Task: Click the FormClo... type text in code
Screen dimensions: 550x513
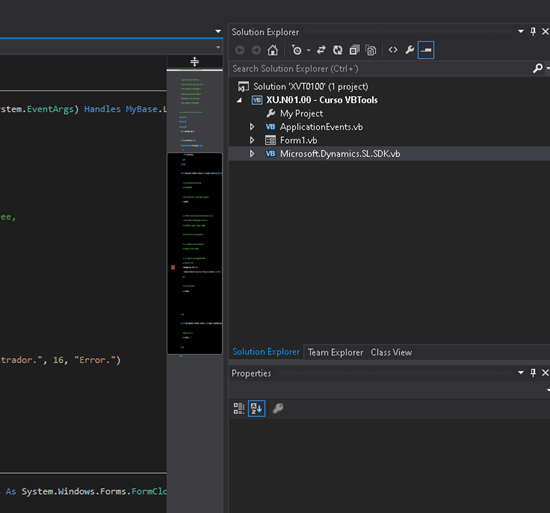Action: pos(149,491)
